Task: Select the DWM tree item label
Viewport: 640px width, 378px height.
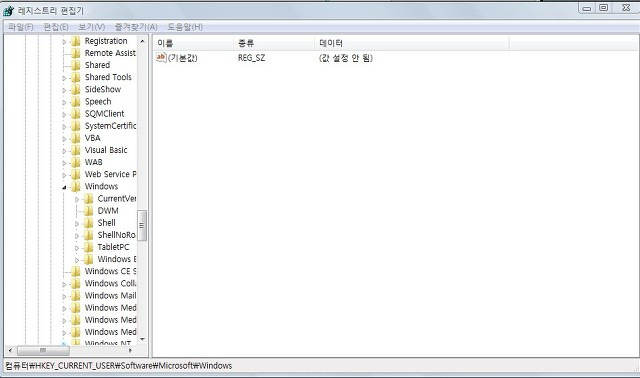Action: pos(108,211)
